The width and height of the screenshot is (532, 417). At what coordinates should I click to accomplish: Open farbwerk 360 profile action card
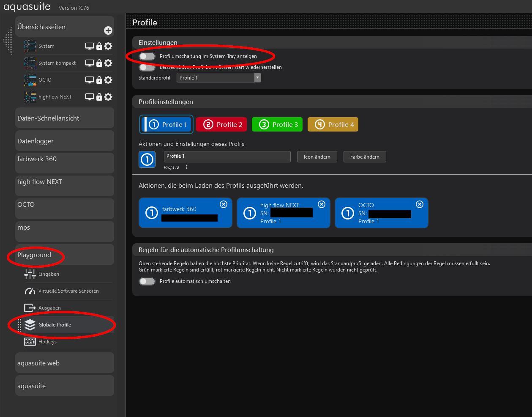(186, 213)
